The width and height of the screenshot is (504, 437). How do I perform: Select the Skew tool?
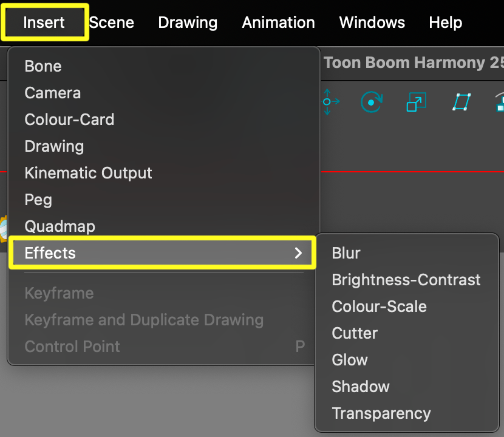coord(461,102)
